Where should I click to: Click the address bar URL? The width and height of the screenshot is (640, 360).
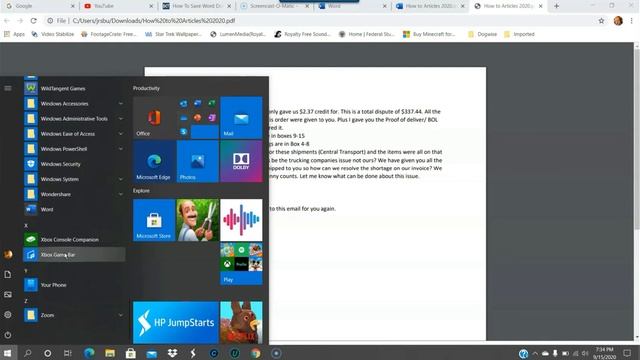[154, 20]
